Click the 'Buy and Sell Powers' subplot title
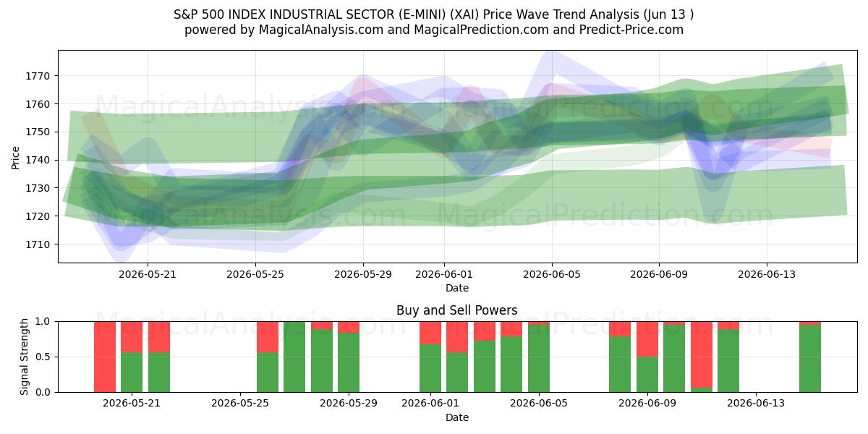The height and width of the screenshot is (434, 868). tap(457, 310)
